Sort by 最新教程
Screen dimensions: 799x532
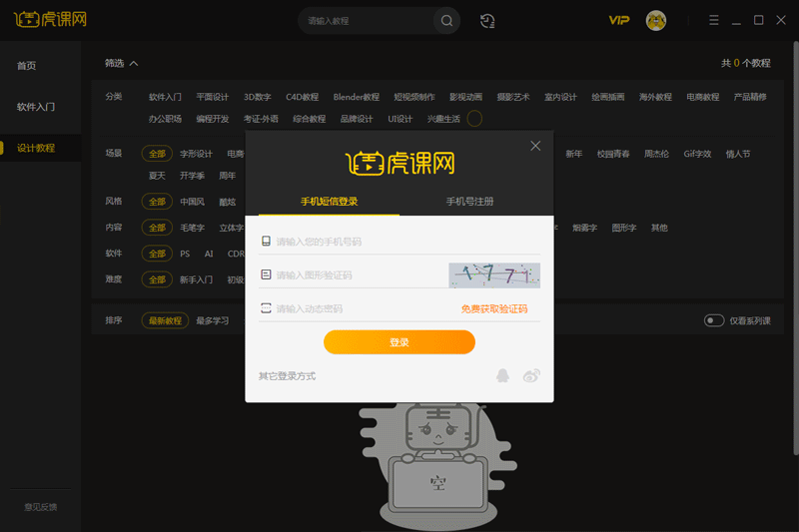click(165, 320)
